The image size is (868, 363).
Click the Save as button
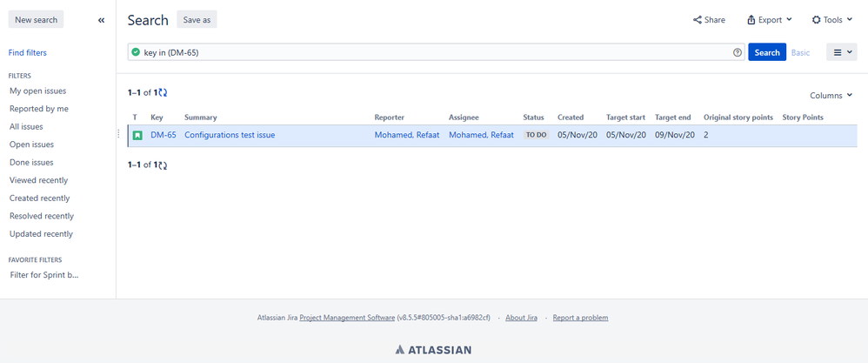[197, 19]
